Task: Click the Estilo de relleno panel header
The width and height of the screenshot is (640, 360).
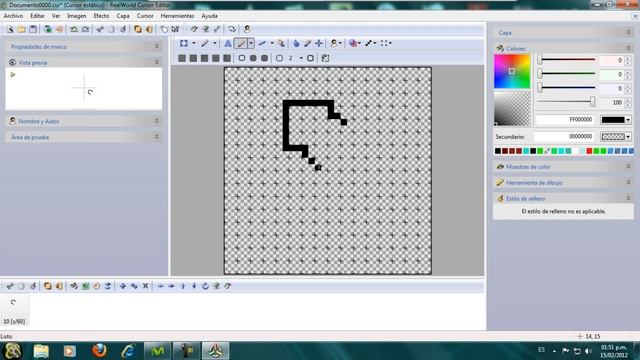Action: pos(563,198)
